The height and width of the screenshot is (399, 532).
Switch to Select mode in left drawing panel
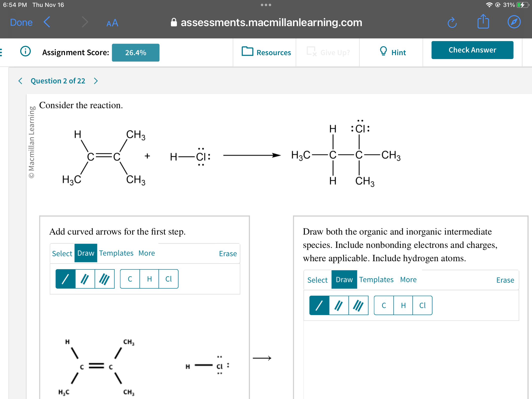tap(62, 253)
